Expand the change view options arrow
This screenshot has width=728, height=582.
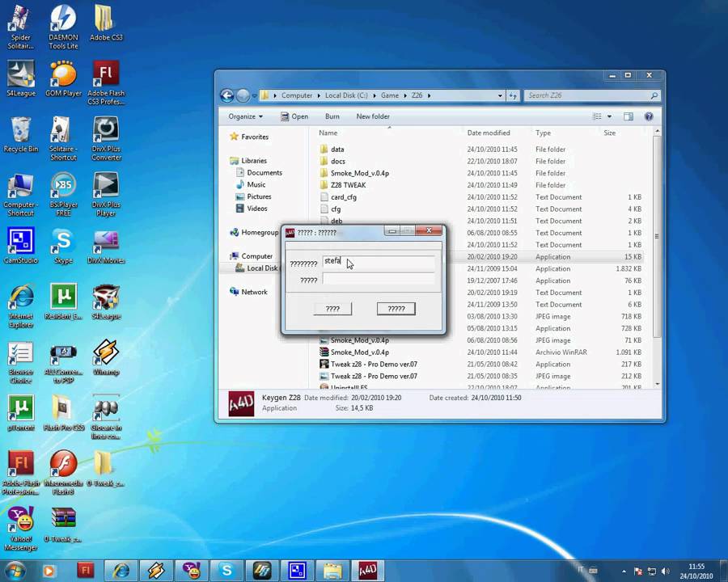coord(609,116)
